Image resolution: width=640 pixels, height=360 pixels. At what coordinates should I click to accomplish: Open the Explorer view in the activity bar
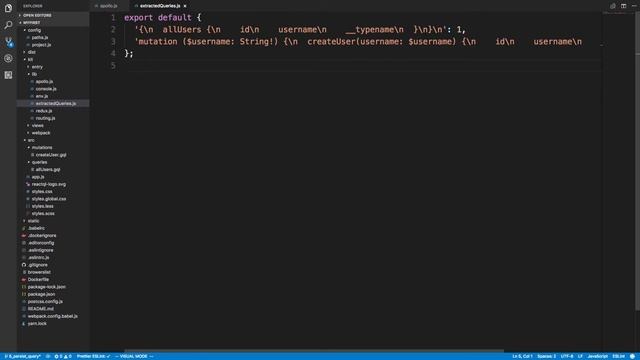8,8
